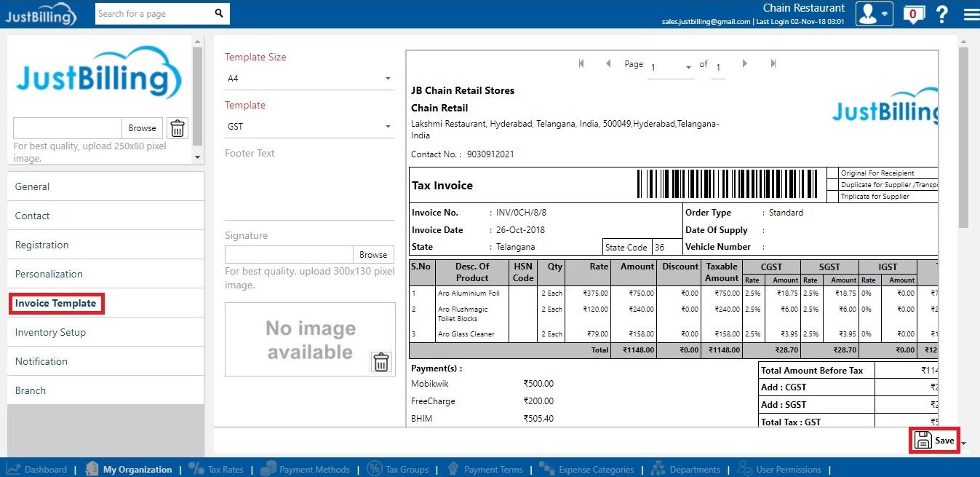Image resolution: width=980 pixels, height=477 pixels.
Task: Click the Aro Aluminium Foil row
Action: pos(674,293)
